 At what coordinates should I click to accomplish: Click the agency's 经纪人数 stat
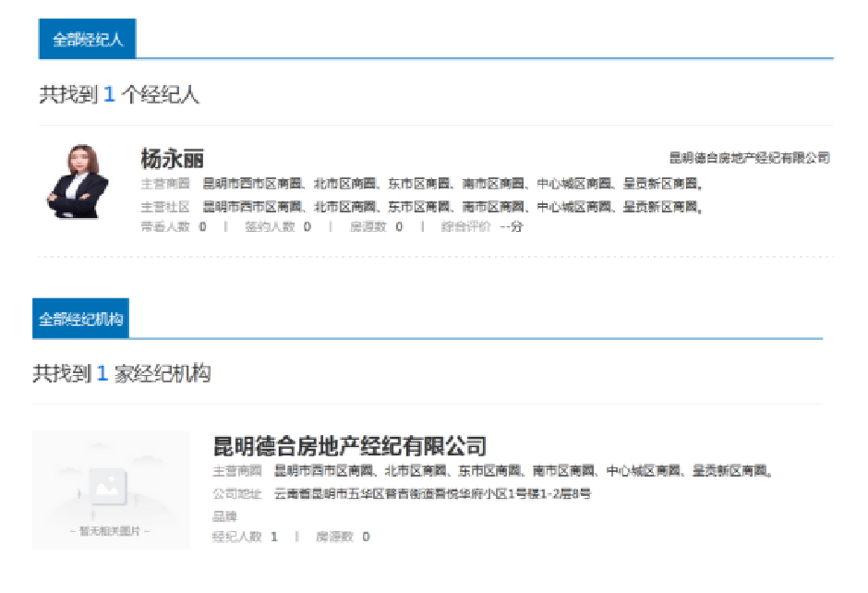click(245, 537)
